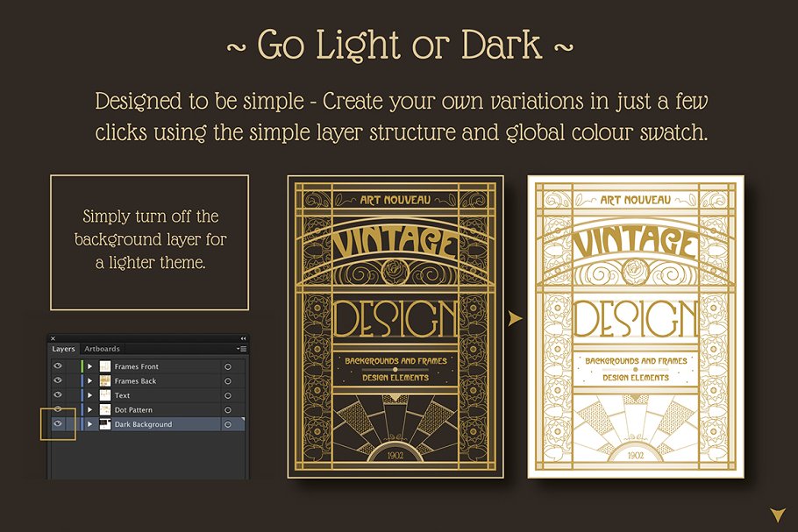798x532 pixels.
Task: Click the Frames Back layer thumbnail
Action: (104, 380)
